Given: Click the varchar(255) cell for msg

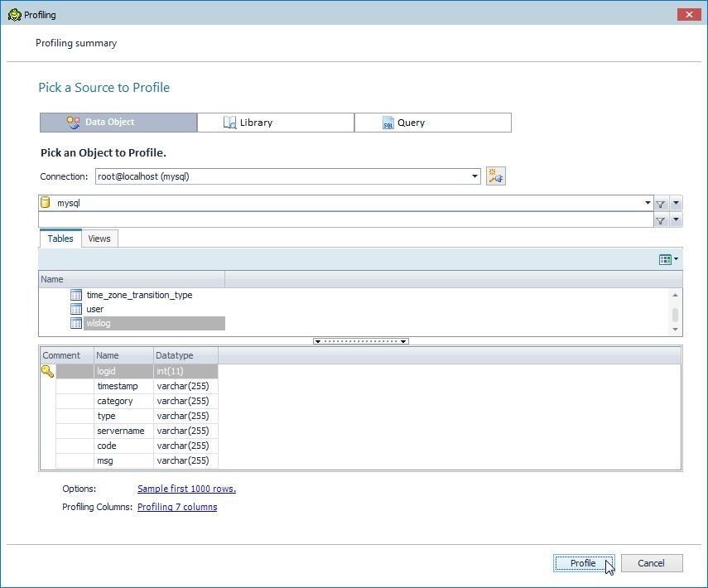Looking at the screenshot, I should (x=185, y=460).
